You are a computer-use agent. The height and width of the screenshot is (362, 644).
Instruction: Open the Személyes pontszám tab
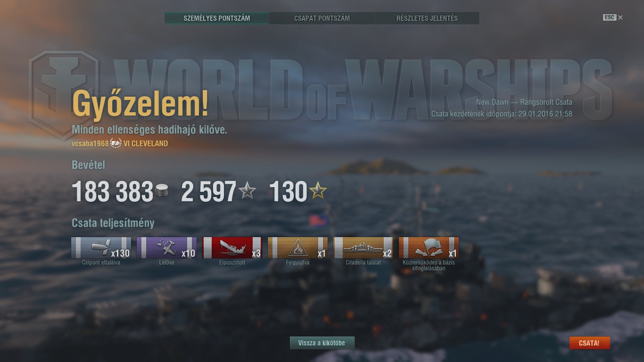tap(217, 18)
